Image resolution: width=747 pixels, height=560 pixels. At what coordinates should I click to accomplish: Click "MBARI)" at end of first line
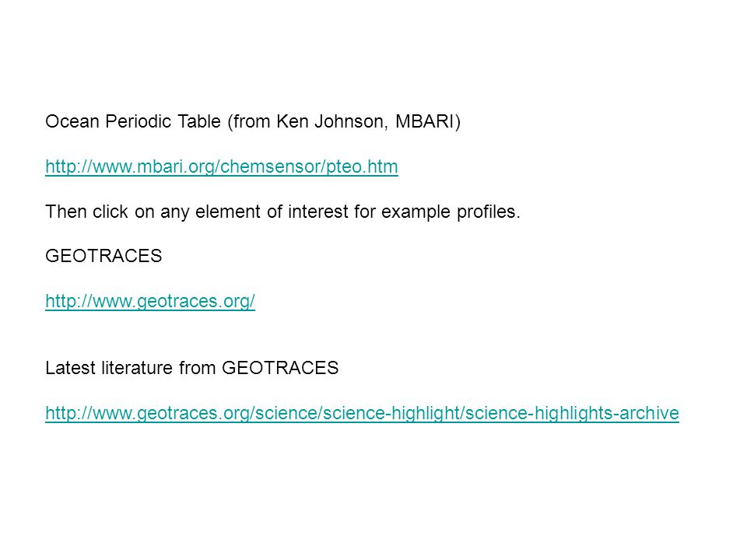pos(428,121)
